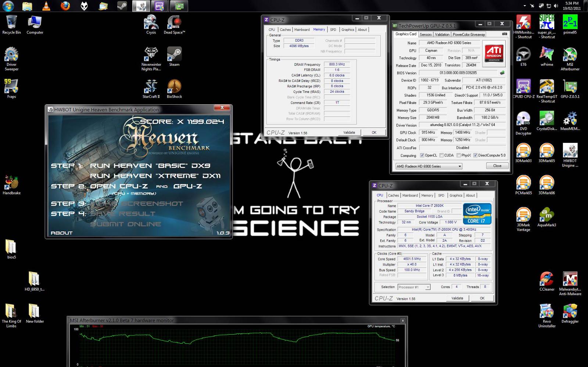
Task: Launch wPrime desktop icon
Action: coord(546,57)
